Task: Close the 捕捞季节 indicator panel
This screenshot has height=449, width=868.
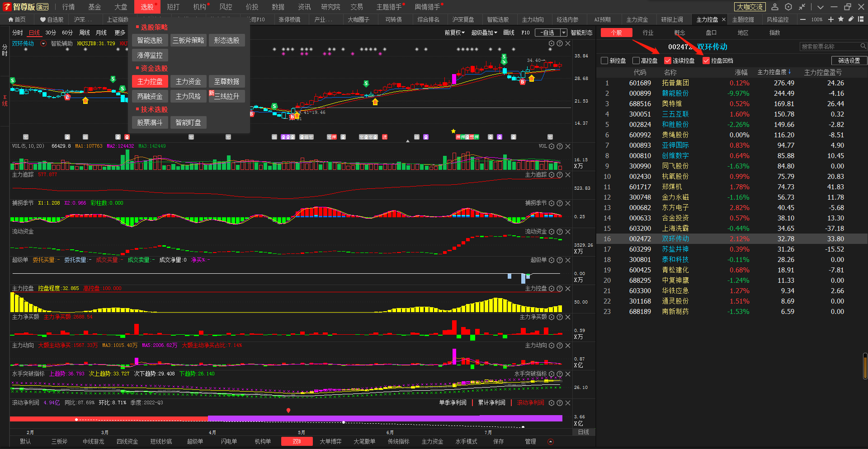Action: click(568, 203)
